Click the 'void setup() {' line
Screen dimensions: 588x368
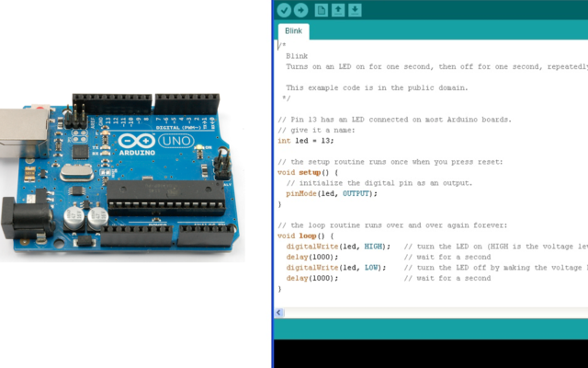tap(308, 173)
